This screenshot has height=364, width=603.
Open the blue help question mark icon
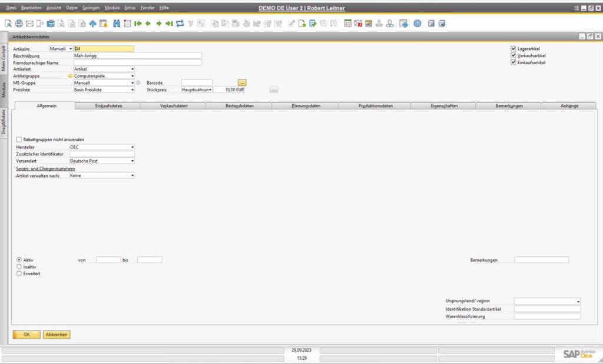(418, 24)
